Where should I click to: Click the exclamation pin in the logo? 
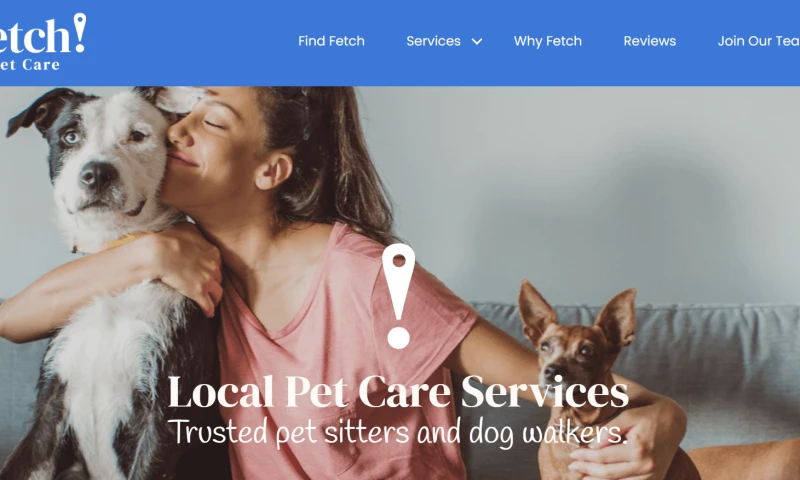pos(80,33)
